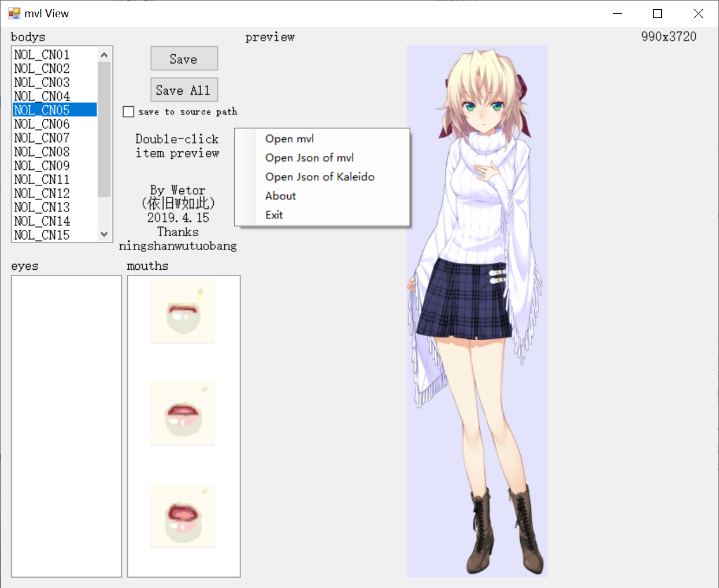Click the bodys list scroll down arrow
The width and height of the screenshot is (719, 588).
click(x=104, y=234)
